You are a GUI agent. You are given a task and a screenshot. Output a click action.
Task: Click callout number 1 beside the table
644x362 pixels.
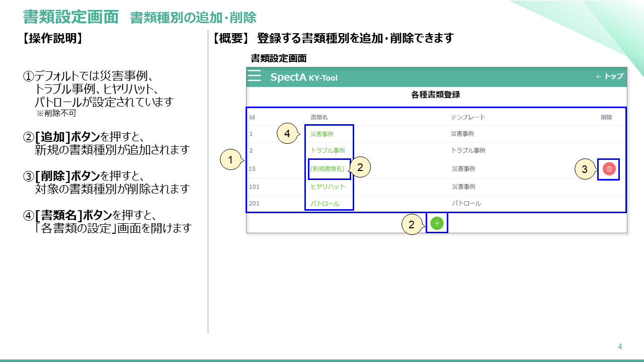point(230,160)
